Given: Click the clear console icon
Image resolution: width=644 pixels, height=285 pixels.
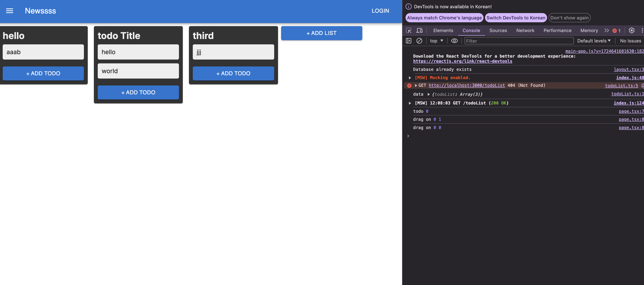Looking at the screenshot, I should pos(419,41).
